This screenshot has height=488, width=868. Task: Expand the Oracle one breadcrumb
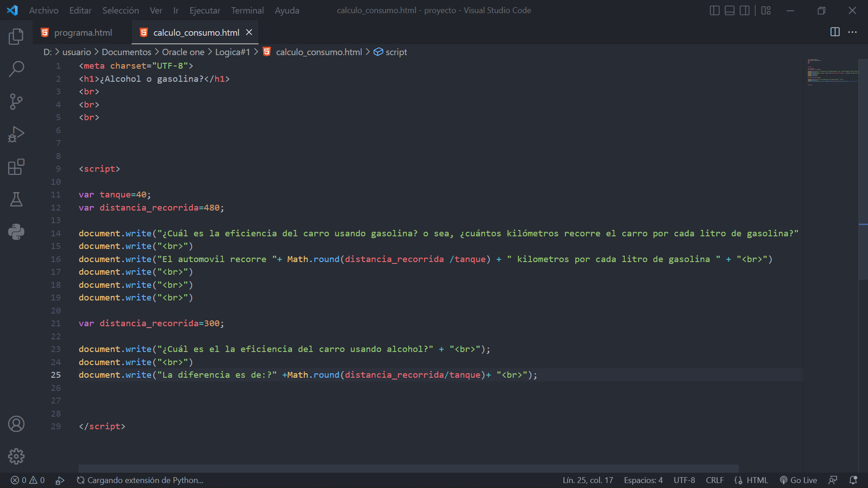tap(183, 52)
